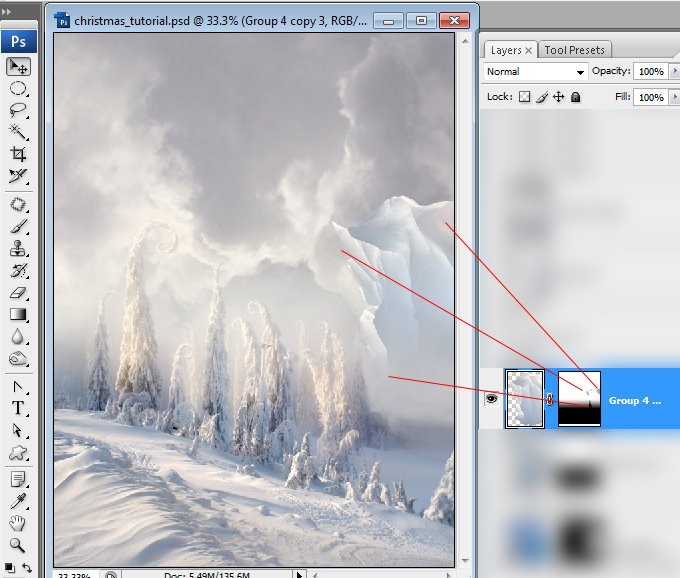680x578 pixels.
Task: Select the Eyedropper tool
Action: (x=18, y=501)
